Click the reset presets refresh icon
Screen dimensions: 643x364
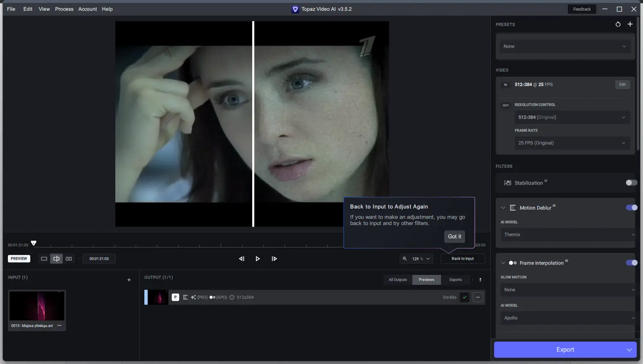point(618,24)
